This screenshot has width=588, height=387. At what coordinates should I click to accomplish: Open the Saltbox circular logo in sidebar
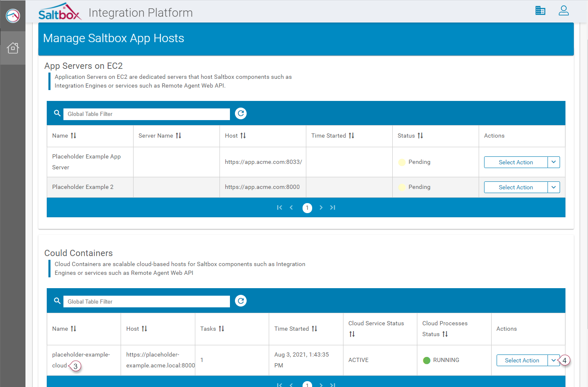point(13,16)
